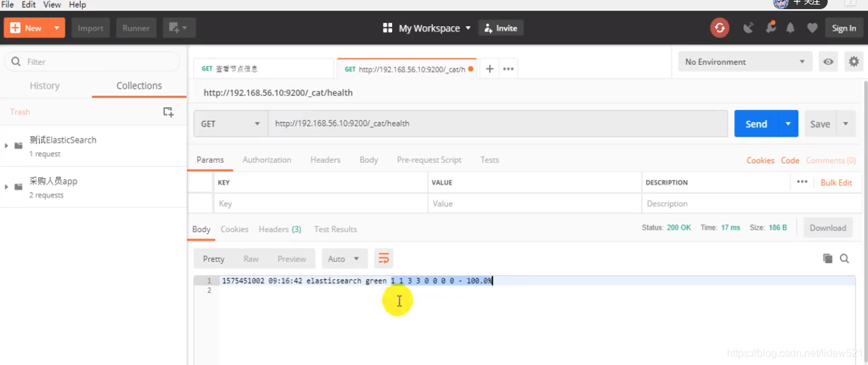This screenshot has height=365, width=868.
Task: Select the Test Results tab
Action: pyautogui.click(x=335, y=229)
